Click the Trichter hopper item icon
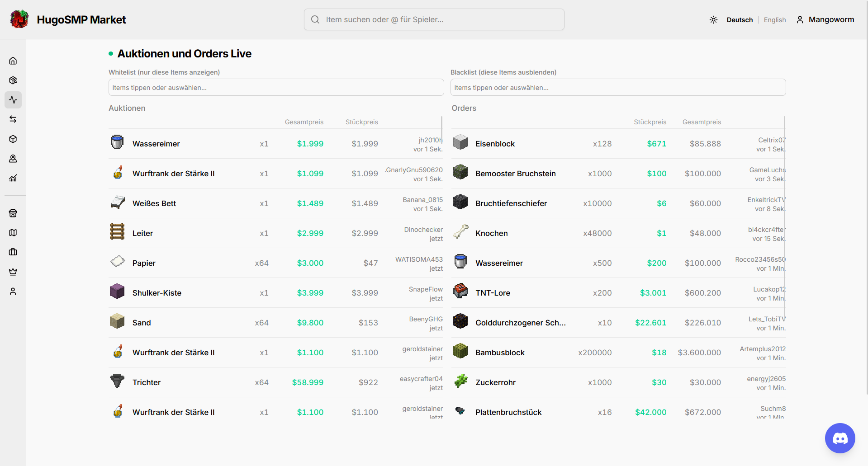Image resolution: width=868 pixels, height=466 pixels. (117, 381)
